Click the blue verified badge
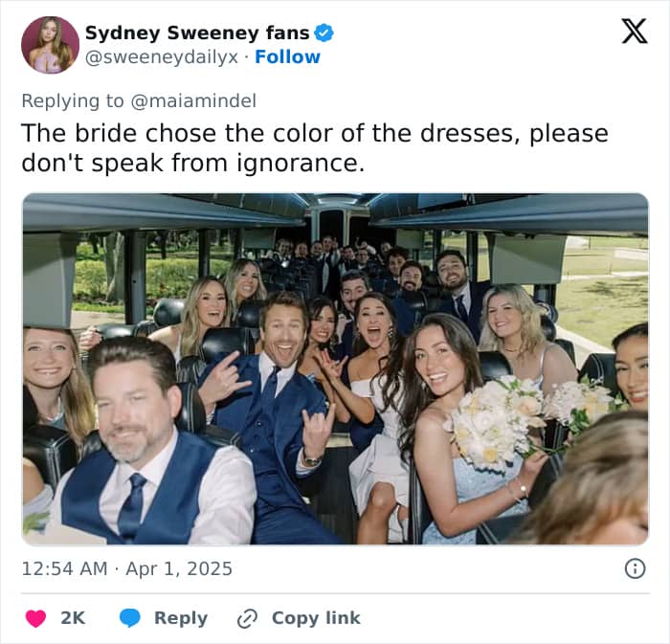This screenshot has height=644, width=670. [x=324, y=33]
